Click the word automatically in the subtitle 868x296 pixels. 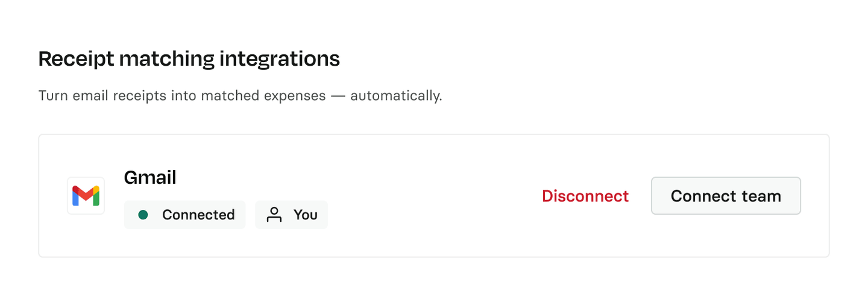[395, 96]
